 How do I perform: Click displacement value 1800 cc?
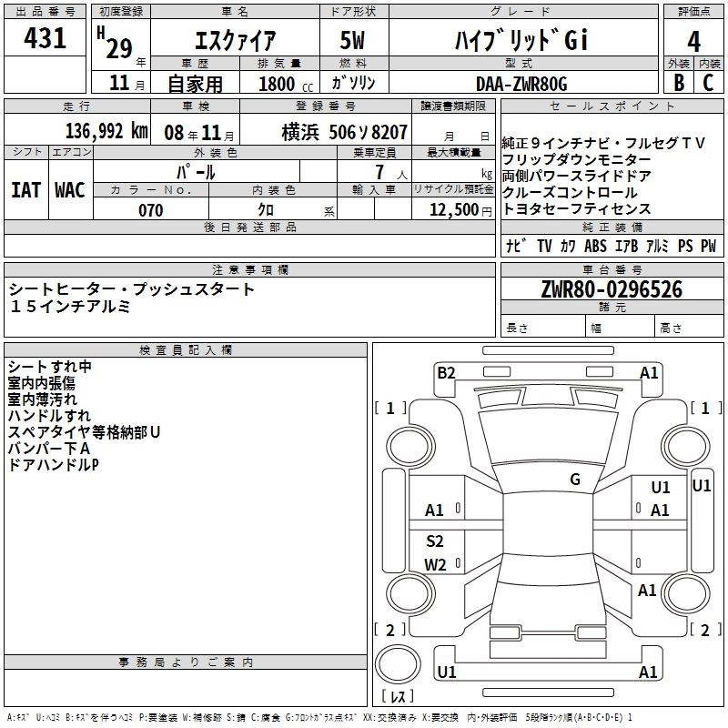click(286, 84)
